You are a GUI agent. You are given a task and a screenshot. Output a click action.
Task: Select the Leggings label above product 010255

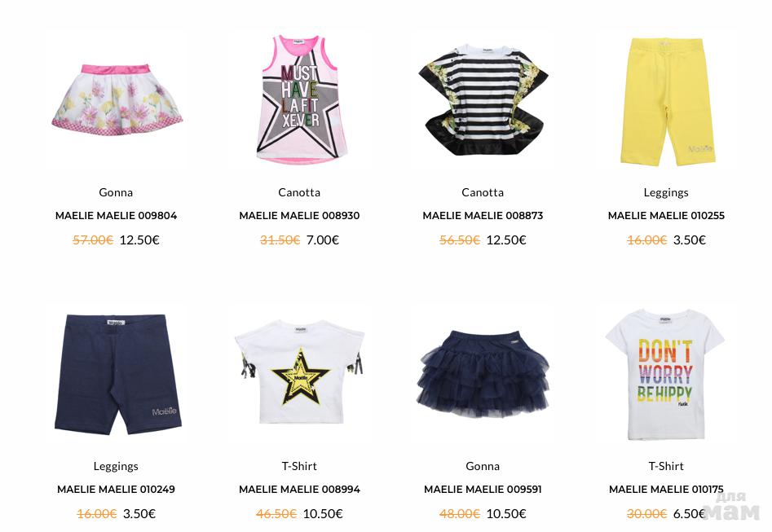(x=666, y=193)
